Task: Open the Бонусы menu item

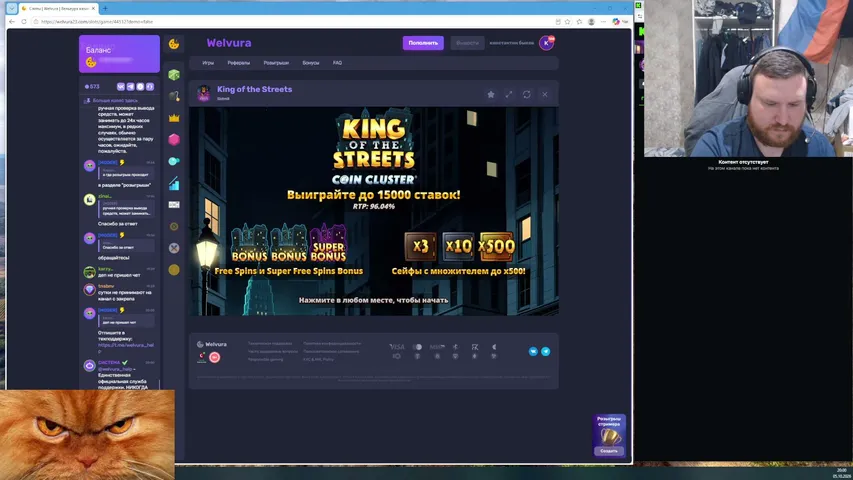Action: [x=311, y=63]
